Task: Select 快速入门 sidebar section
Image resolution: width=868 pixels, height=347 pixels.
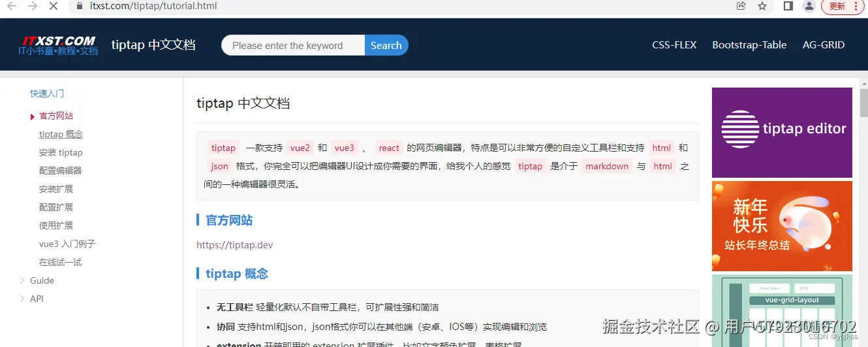Action: (47, 93)
